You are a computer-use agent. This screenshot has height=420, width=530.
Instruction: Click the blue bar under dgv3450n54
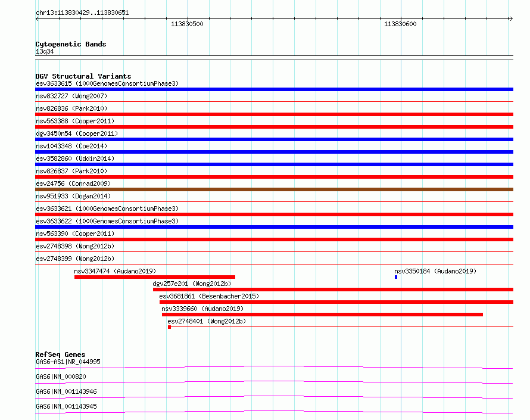point(274,139)
